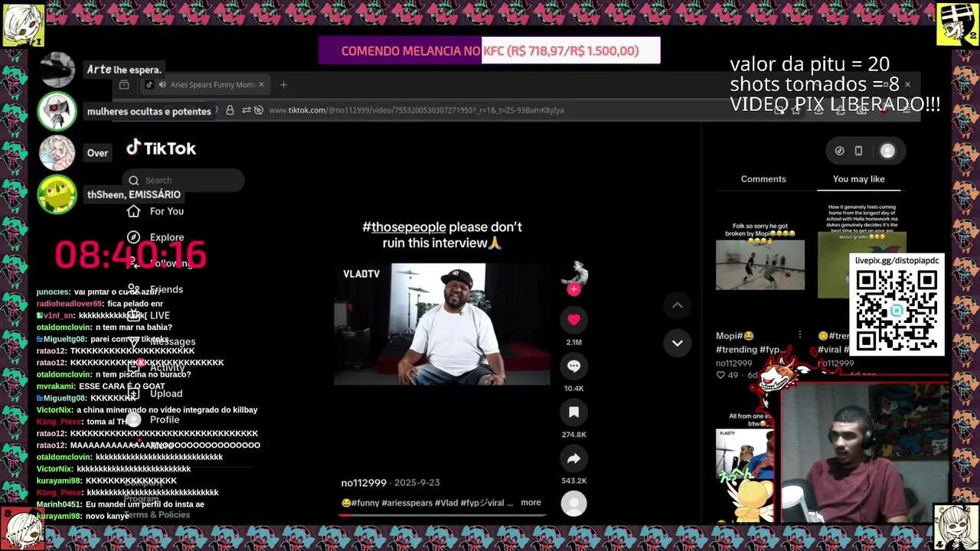Click the TikTok Search field
The image size is (980, 551).
point(183,181)
